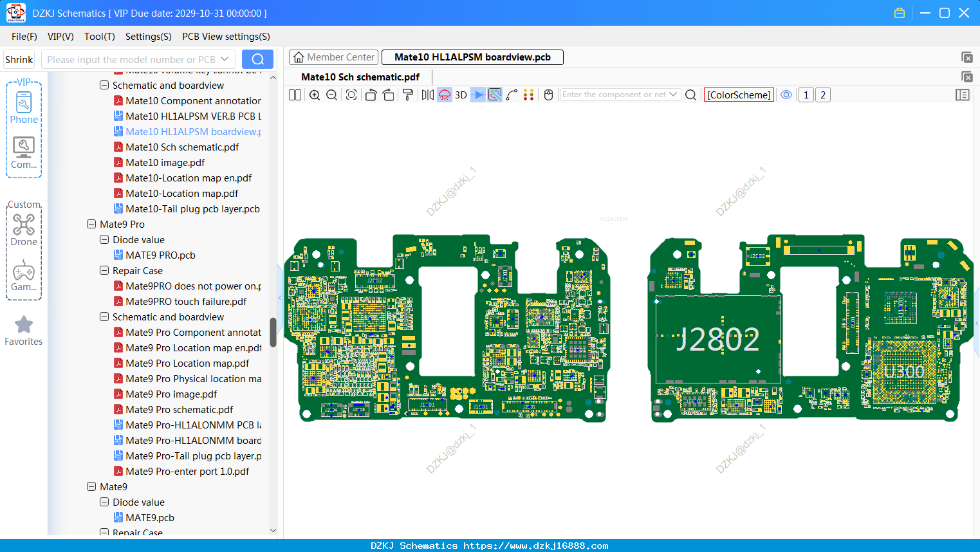Viewport: 980px width, 552px height.
Task: Go to the Member Center tab
Action: tap(334, 57)
